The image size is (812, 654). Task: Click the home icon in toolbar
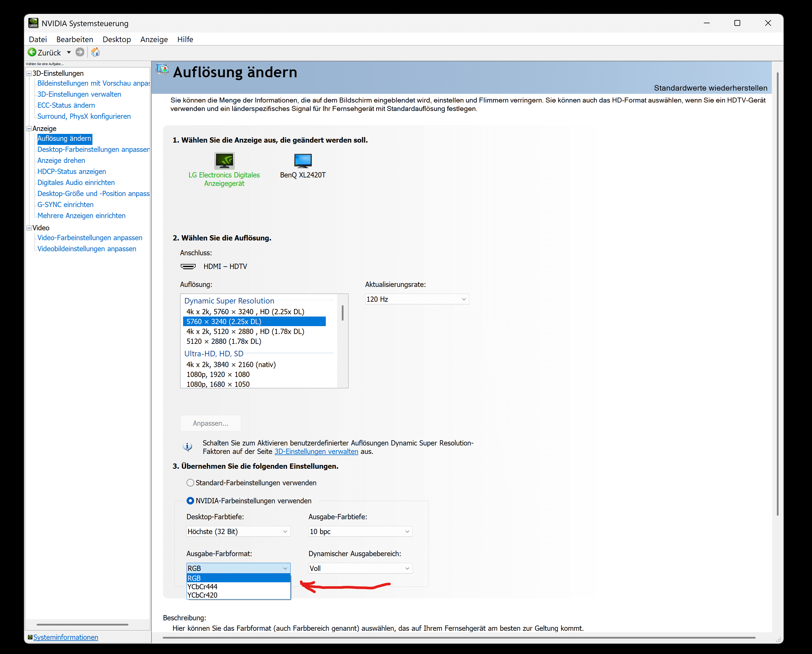(95, 52)
